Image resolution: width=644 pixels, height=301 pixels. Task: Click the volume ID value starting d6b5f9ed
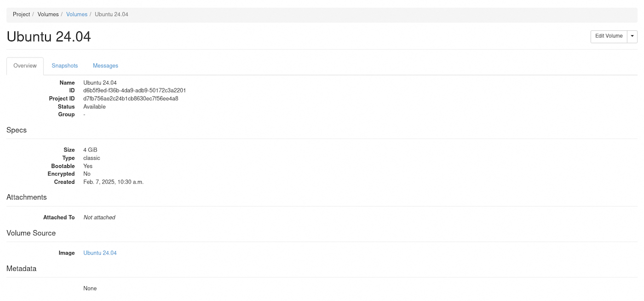pos(134,91)
